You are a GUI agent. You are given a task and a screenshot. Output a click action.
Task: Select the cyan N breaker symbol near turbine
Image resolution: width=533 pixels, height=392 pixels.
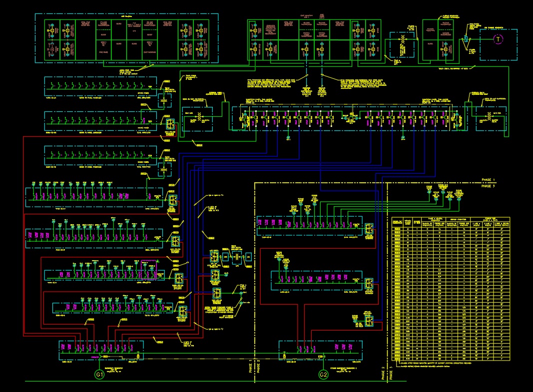point(466,39)
